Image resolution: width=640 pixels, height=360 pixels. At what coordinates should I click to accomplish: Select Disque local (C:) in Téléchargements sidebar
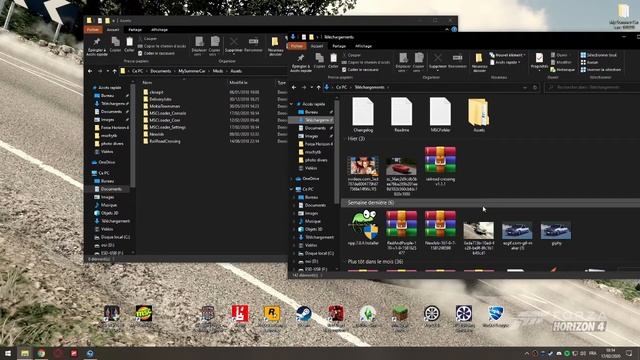point(317,253)
